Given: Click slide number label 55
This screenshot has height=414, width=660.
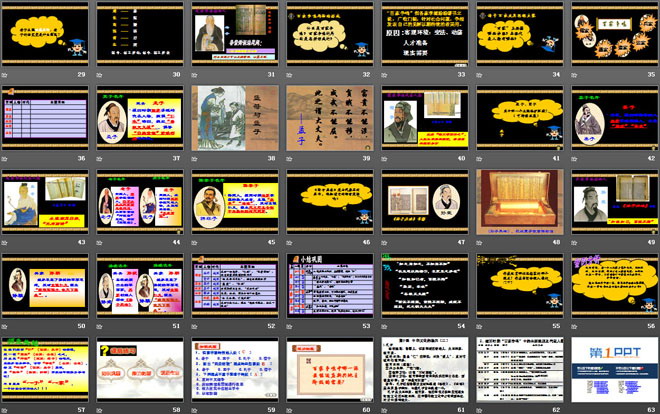Looking at the screenshot, I should (x=556, y=326).
